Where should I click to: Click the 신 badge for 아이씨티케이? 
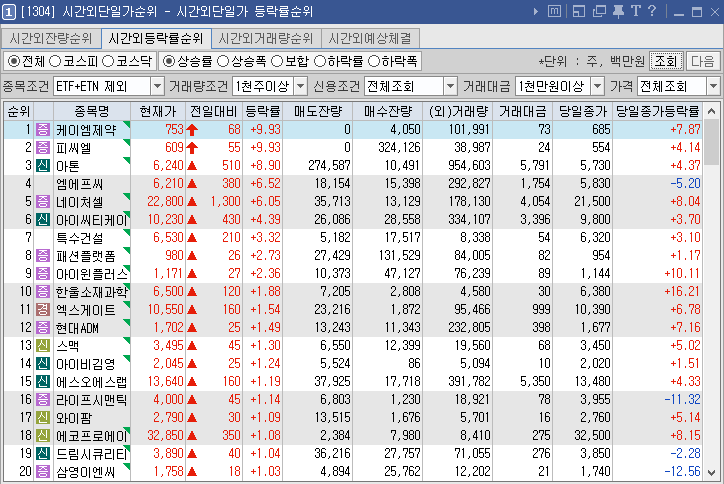click(43, 219)
